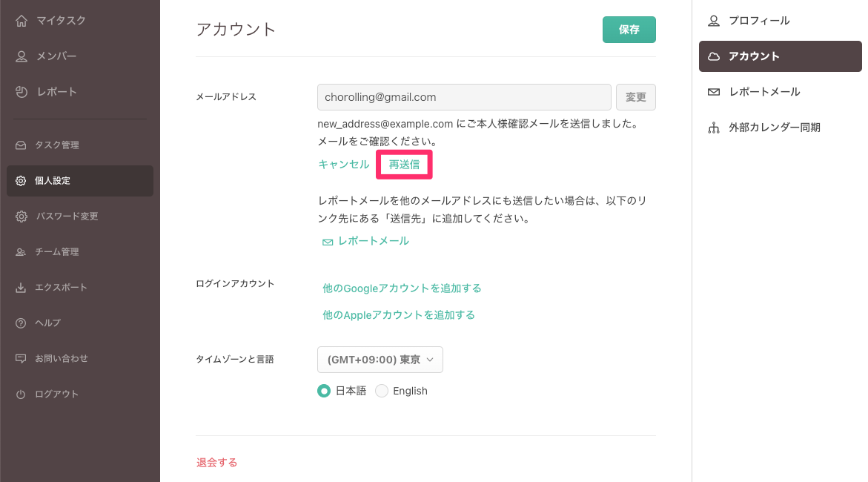Click the Export download icon
The width and height of the screenshot is (868, 482).
click(x=21, y=288)
